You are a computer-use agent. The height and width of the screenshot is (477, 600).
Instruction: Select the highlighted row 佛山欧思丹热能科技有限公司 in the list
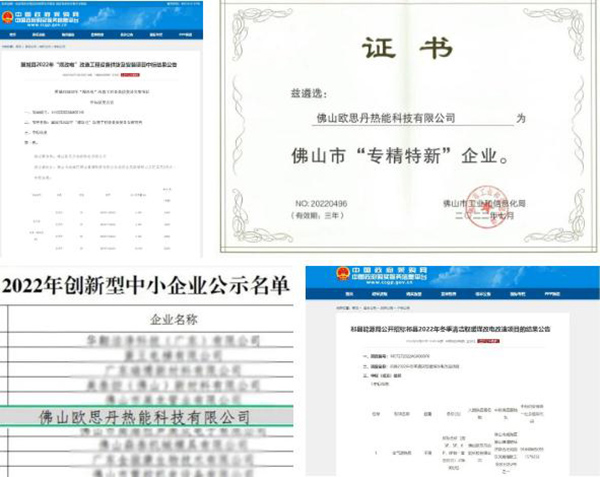click(x=147, y=417)
